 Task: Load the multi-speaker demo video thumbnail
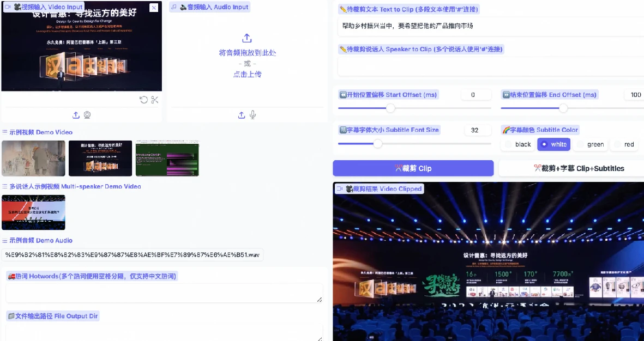click(33, 212)
